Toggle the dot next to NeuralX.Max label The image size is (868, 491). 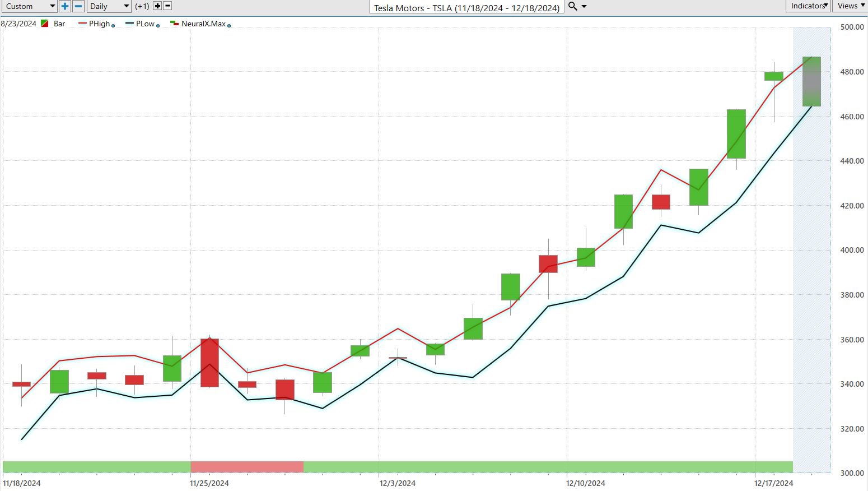tap(229, 25)
